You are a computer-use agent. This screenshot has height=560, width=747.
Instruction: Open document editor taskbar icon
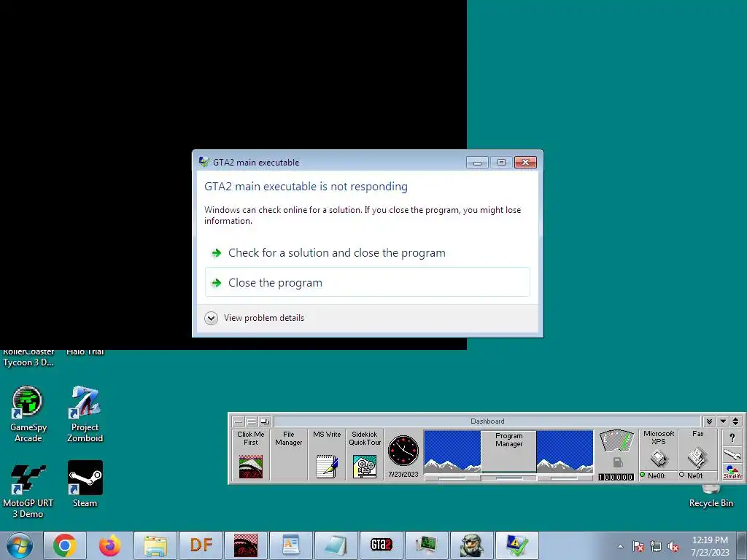point(291,545)
